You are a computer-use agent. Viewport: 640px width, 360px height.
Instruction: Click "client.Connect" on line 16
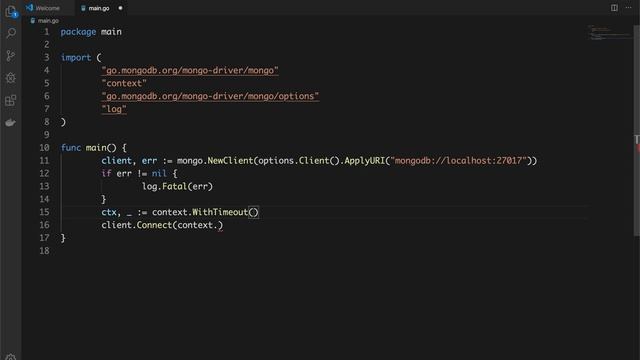tap(137, 225)
